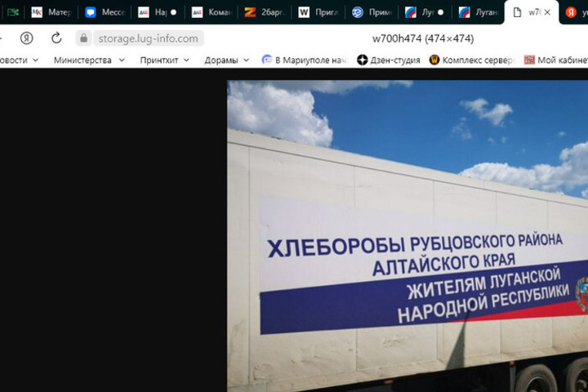The height and width of the screenshot is (392, 588).
Task: Click the Yandex home button in toolbar
Action: click(26, 38)
